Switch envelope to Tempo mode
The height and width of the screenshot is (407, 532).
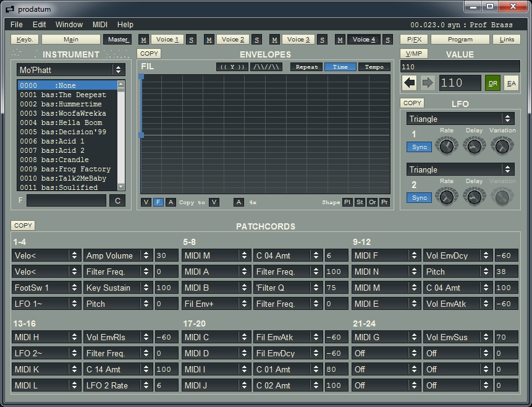tap(374, 67)
